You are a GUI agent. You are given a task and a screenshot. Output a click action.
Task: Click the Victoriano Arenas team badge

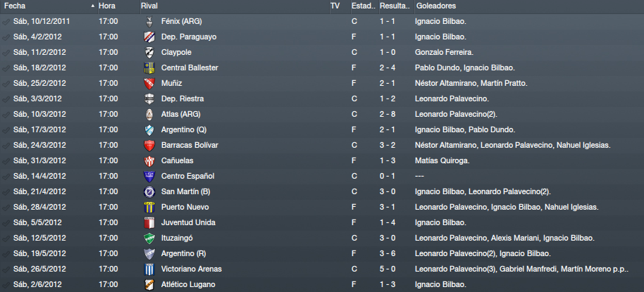click(x=149, y=269)
